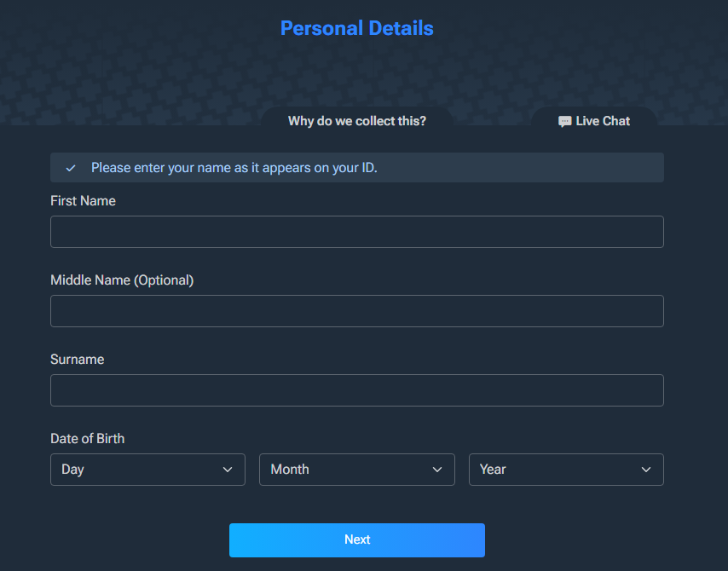The width and height of the screenshot is (728, 571).
Task: Click the Date of Birth label
Action: point(87,439)
